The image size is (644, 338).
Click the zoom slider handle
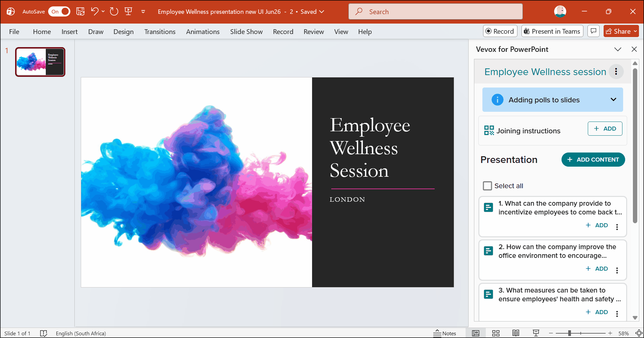pos(569,333)
